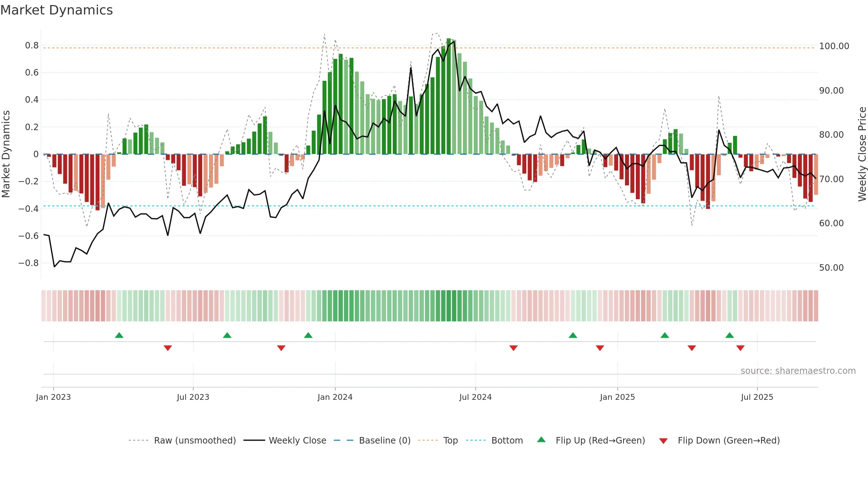This screenshot has height=488, width=868.
Task: Click the −0.8 left axis tick label
Action: point(29,263)
